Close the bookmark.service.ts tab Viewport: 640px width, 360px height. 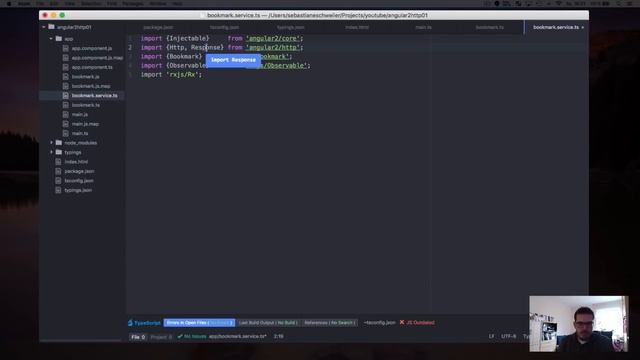click(x=582, y=27)
